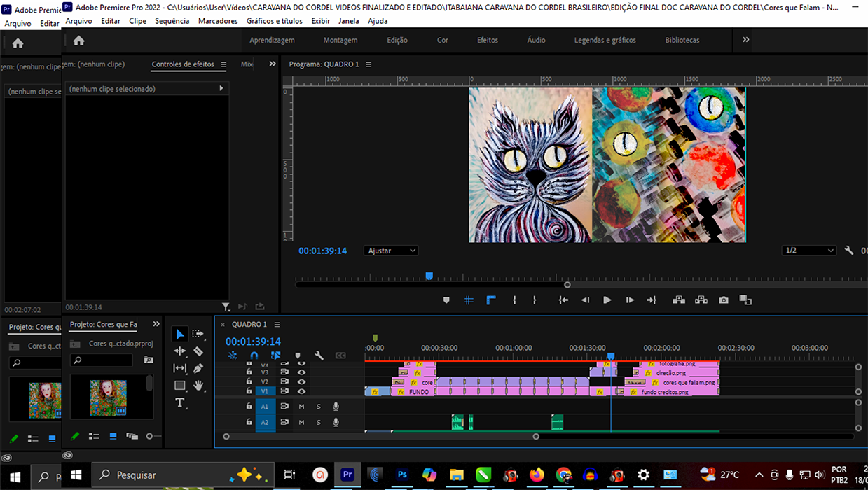Select the Type text tool
Screen dimensions: 868x490
(x=180, y=402)
